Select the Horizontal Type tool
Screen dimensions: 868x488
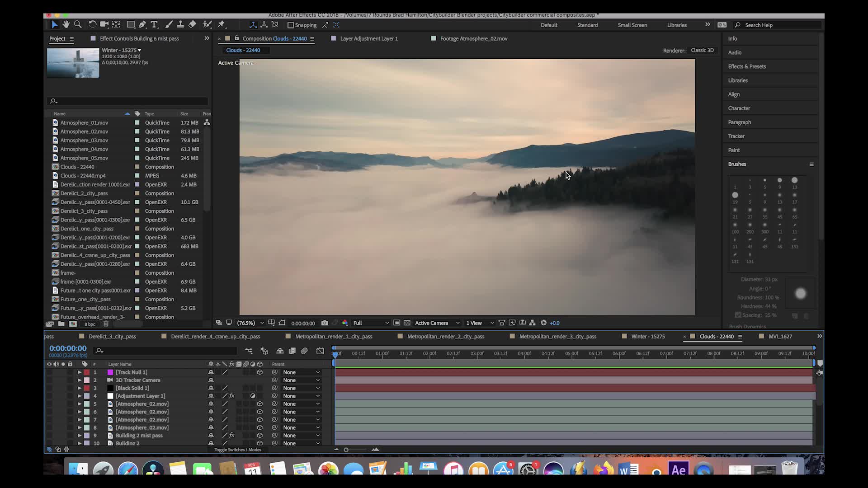pyautogui.click(x=154, y=24)
